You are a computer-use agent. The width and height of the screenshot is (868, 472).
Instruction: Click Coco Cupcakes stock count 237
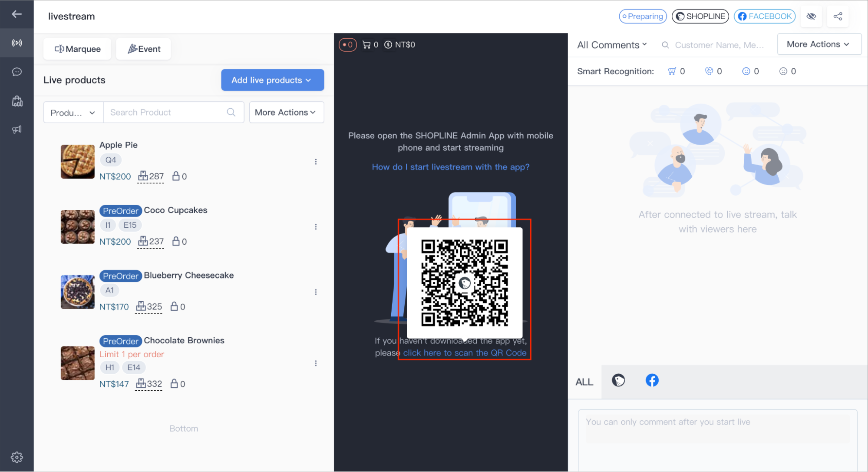coord(151,242)
